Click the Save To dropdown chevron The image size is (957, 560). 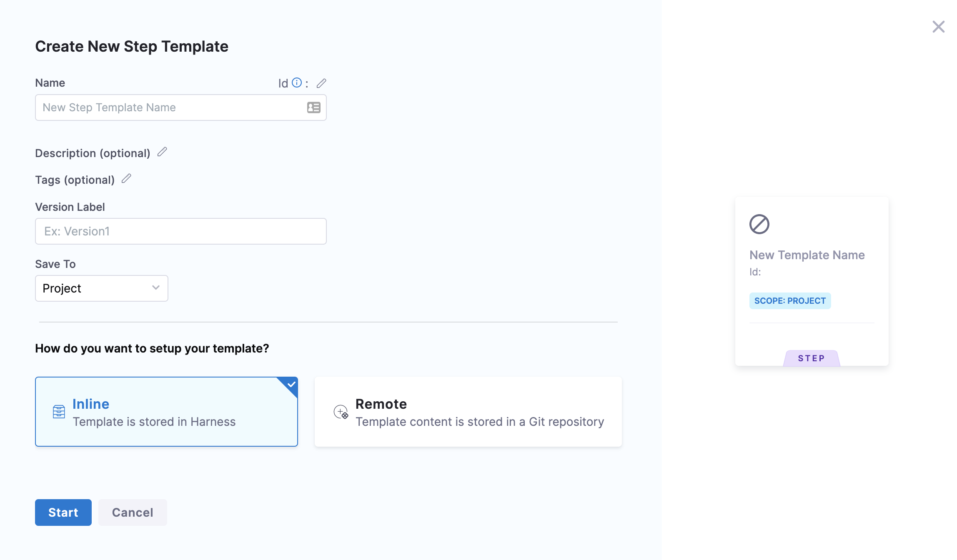coord(156,288)
